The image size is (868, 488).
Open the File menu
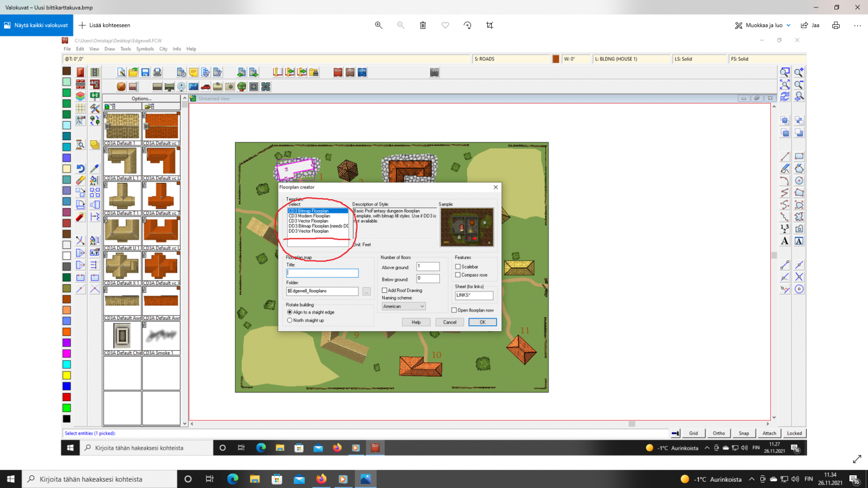pos(67,49)
